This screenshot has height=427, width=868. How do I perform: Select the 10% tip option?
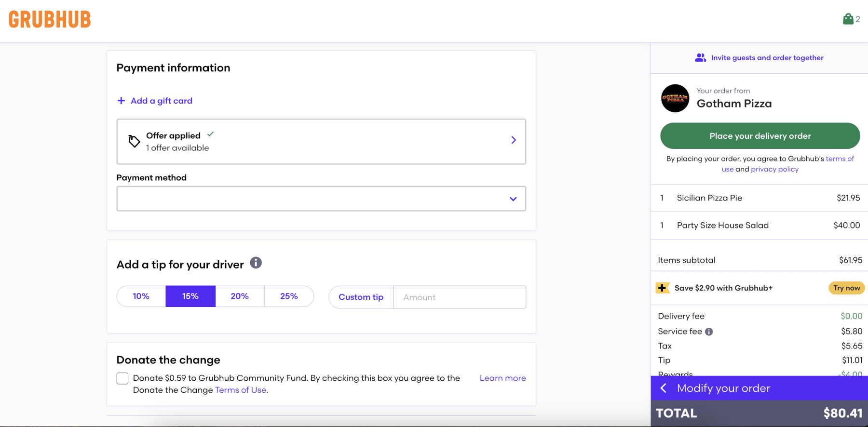pos(141,296)
